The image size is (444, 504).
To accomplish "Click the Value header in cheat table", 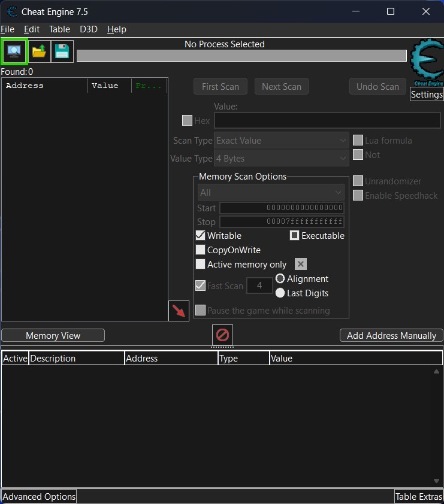I will 356,359.
